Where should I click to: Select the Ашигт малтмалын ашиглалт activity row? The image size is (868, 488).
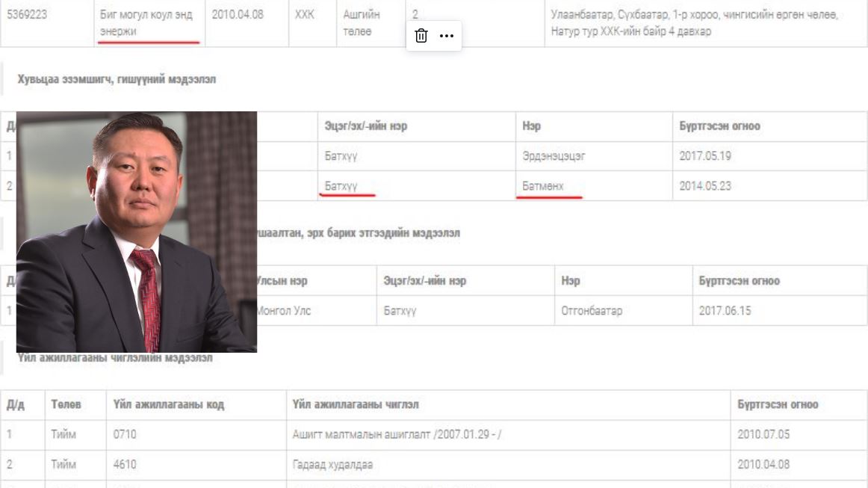(396, 434)
